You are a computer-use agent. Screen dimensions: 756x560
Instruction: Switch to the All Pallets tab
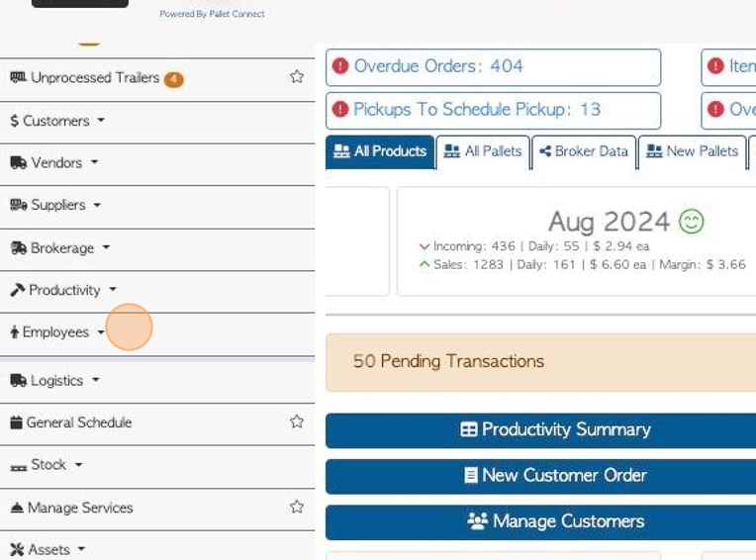[x=483, y=151]
